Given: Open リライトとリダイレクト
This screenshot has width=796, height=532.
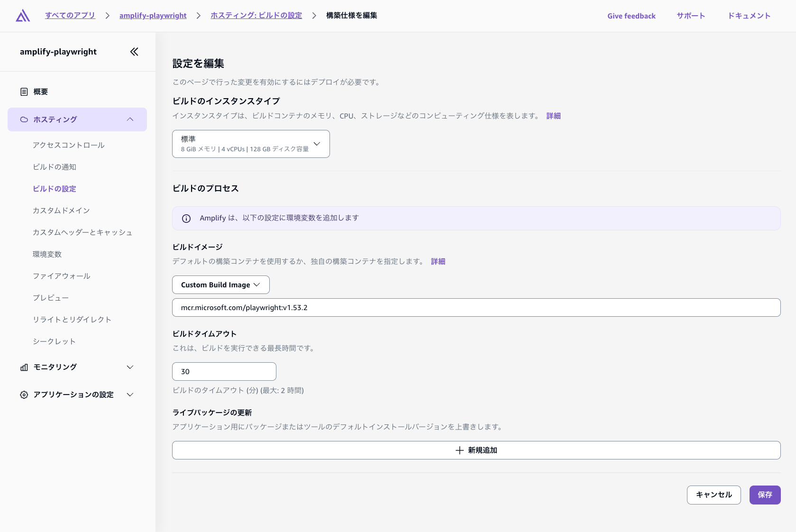Looking at the screenshot, I should coord(72,320).
